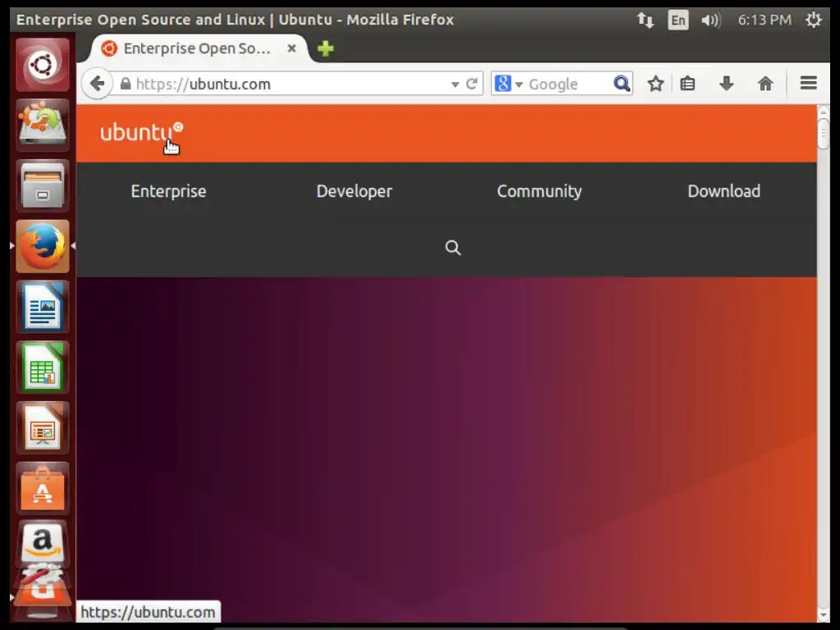840x630 pixels.
Task: Click the 6:13 PM clock indicator
Action: point(765,21)
